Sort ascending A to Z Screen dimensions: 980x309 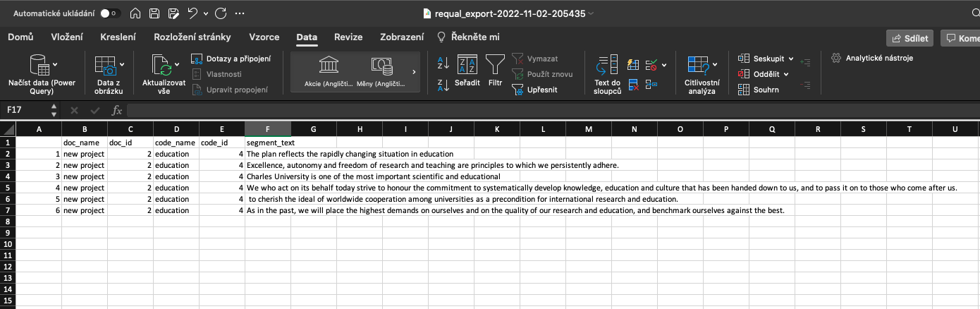tap(443, 63)
